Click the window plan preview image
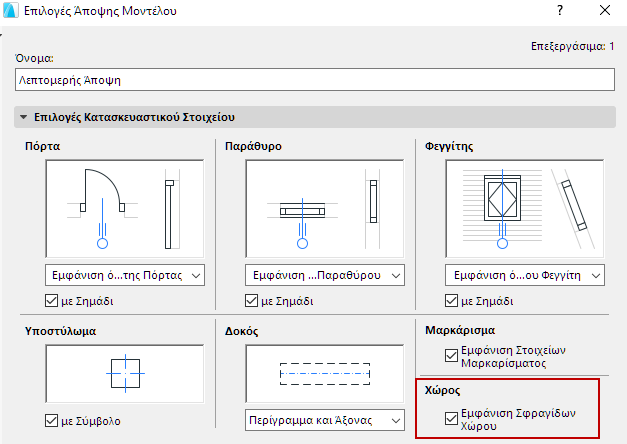This screenshot has height=444, width=627. click(x=325, y=208)
